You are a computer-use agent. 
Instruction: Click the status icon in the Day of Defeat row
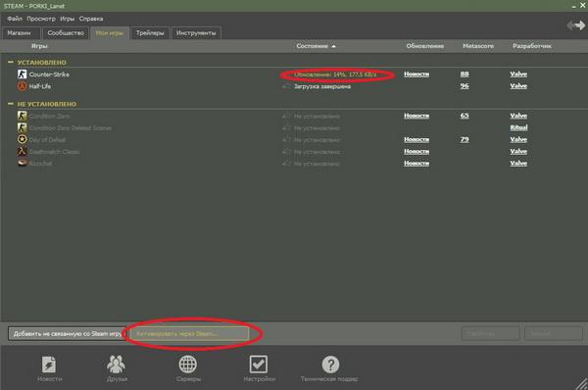(x=287, y=140)
